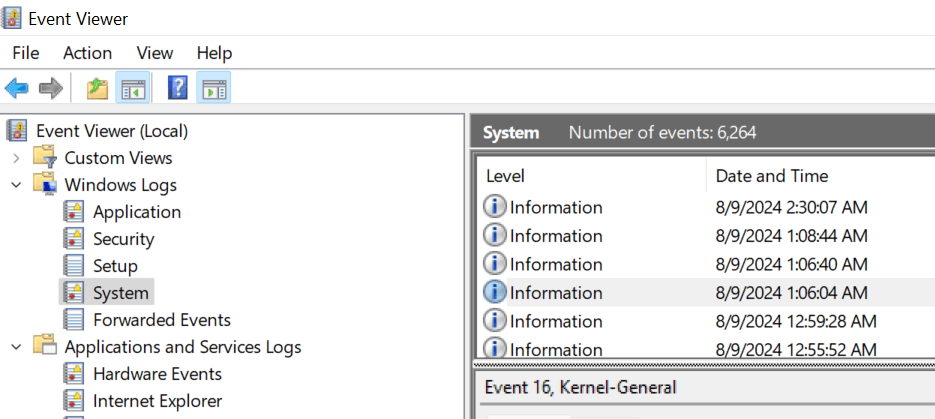Select Applications and Services Logs label
Viewport: 935px width, 419px height.
182,347
